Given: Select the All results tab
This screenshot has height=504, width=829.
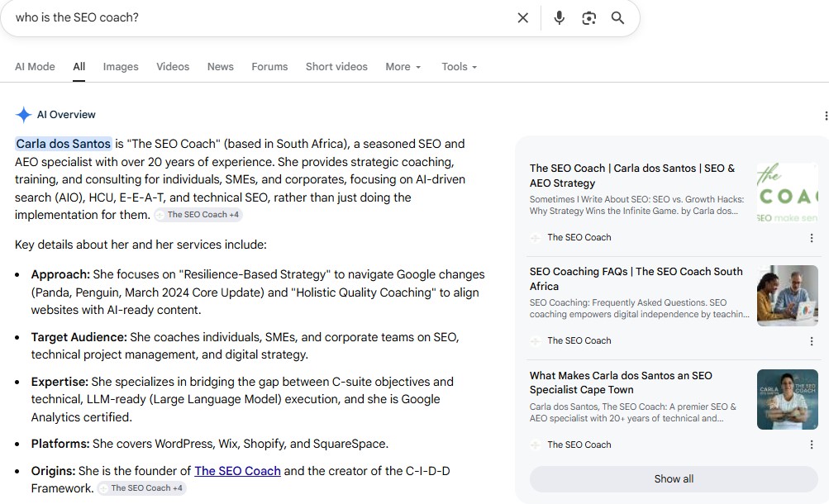Looking at the screenshot, I should [79, 67].
